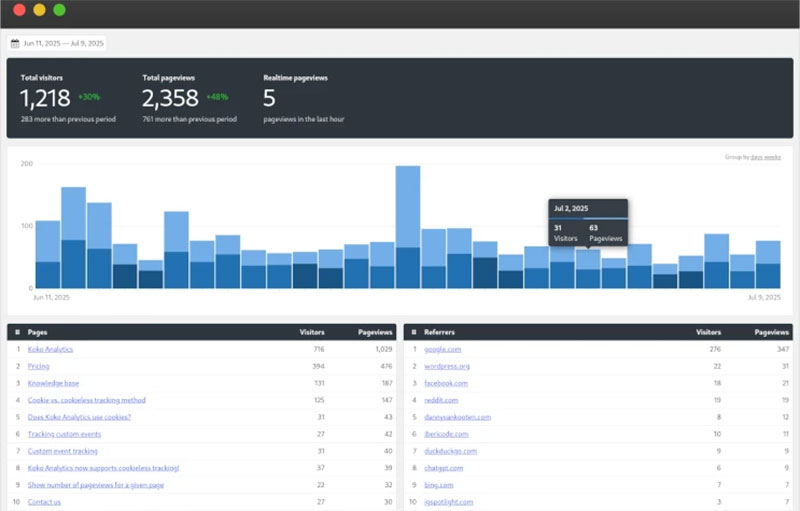Image resolution: width=800 pixels, height=511 pixels.
Task: Click the calendar icon beside the date range
Action: coord(15,43)
